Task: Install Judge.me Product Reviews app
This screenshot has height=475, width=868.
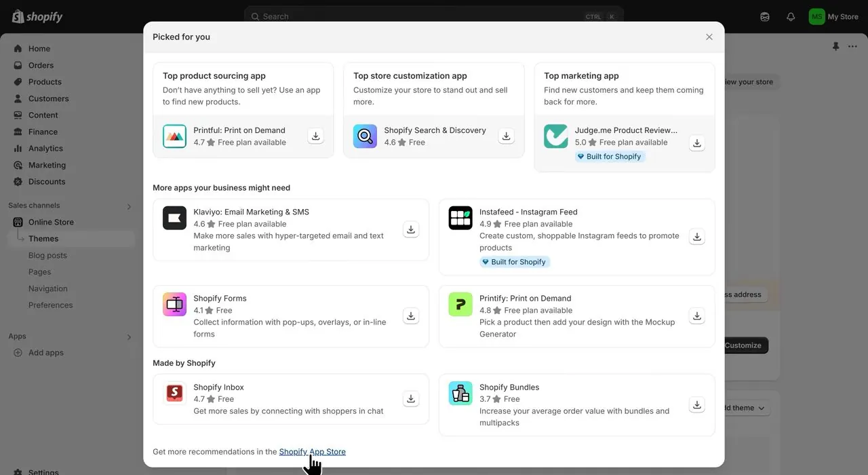Action: [x=696, y=143]
